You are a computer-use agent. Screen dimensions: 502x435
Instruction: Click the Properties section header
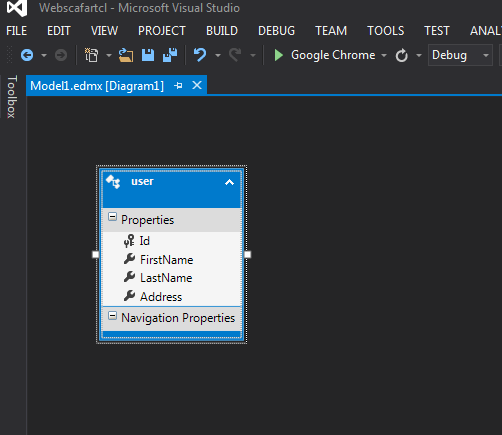(172, 220)
